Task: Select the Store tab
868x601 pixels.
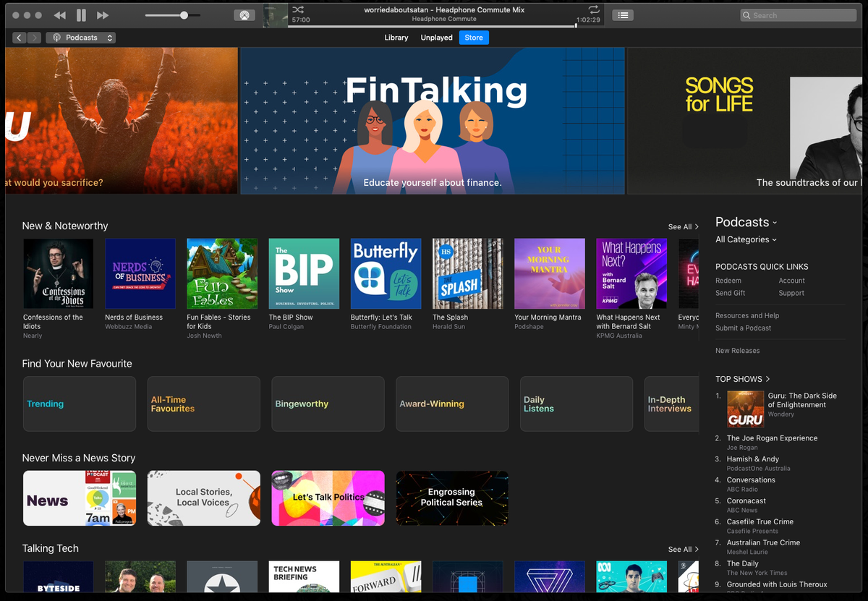Action: (474, 38)
